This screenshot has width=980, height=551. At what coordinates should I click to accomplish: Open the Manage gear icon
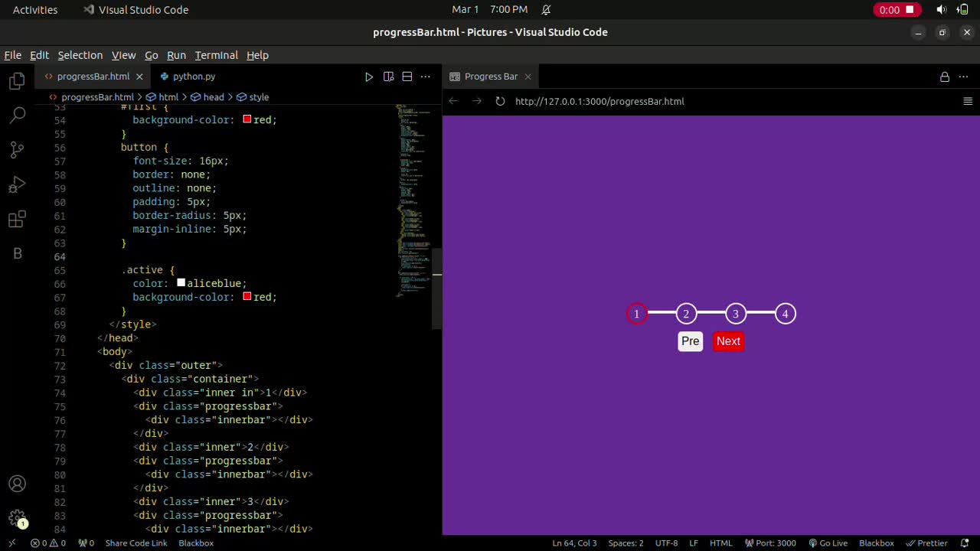tap(17, 517)
